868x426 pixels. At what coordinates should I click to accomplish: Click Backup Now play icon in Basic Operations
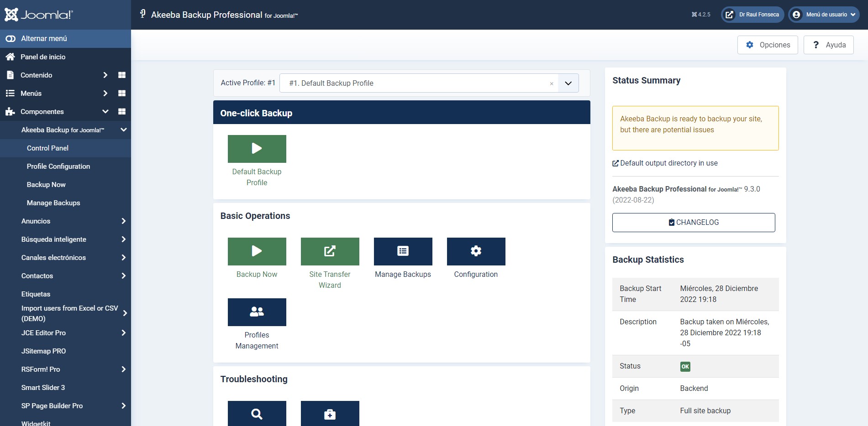pyautogui.click(x=257, y=251)
